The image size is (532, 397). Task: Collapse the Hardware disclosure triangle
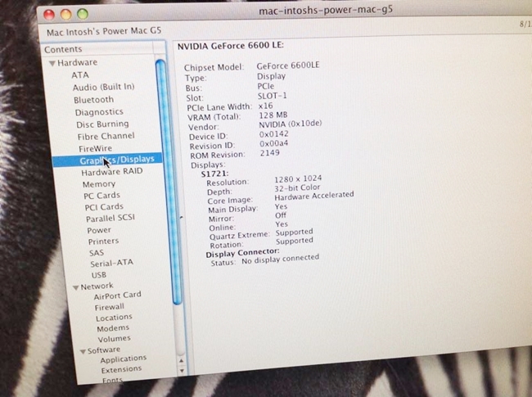(x=52, y=63)
